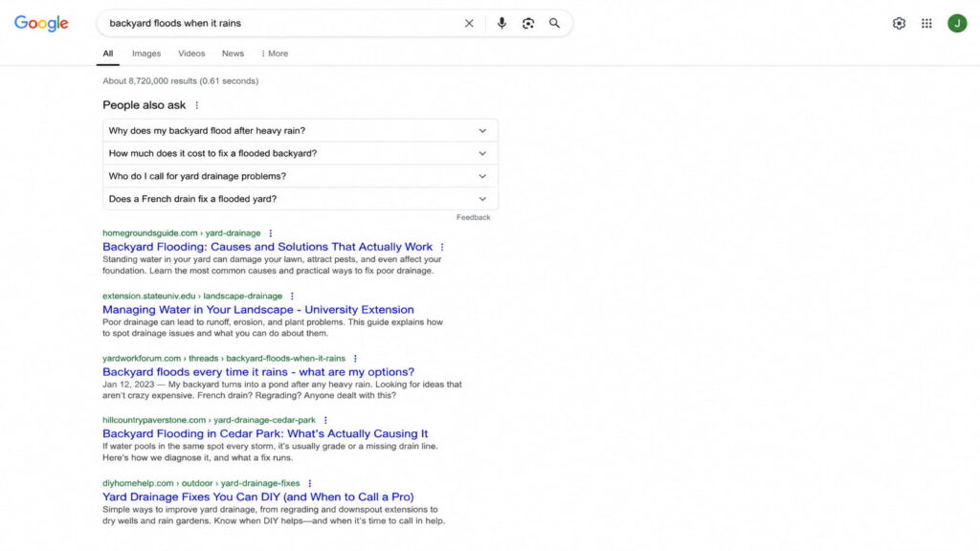The height and width of the screenshot is (551, 980).
Task: Click the diyhomehelp.com › outdoor URL
Action: pyautogui.click(x=201, y=483)
